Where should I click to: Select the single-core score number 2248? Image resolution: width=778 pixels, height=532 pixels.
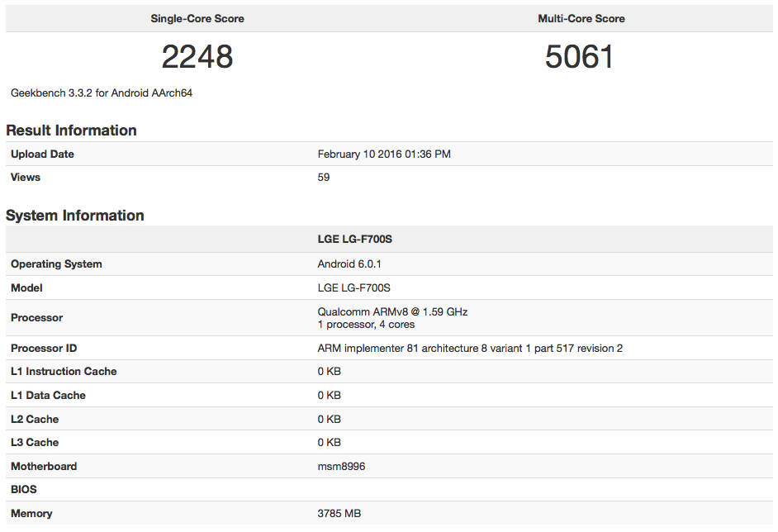click(x=197, y=57)
